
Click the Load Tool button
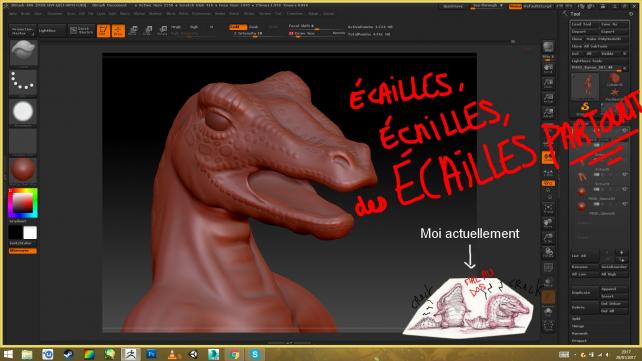click(582, 24)
